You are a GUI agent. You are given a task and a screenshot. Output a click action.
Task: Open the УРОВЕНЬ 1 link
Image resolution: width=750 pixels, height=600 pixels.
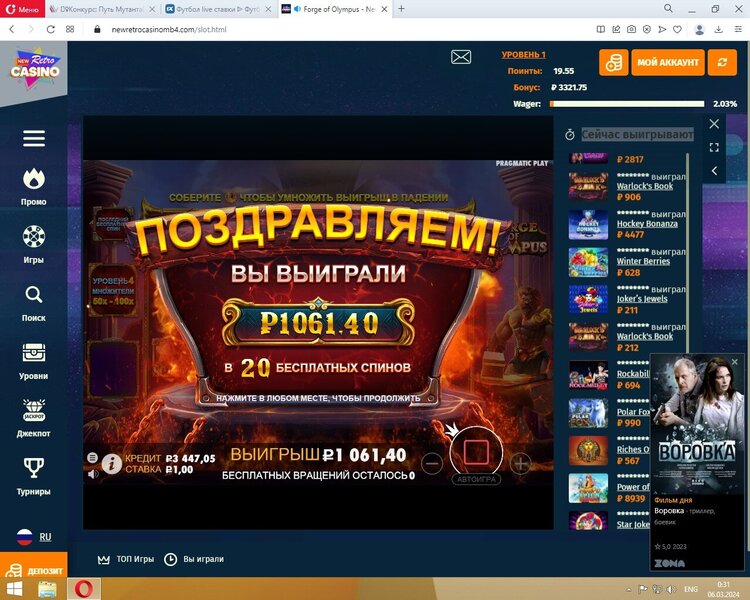pos(523,55)
